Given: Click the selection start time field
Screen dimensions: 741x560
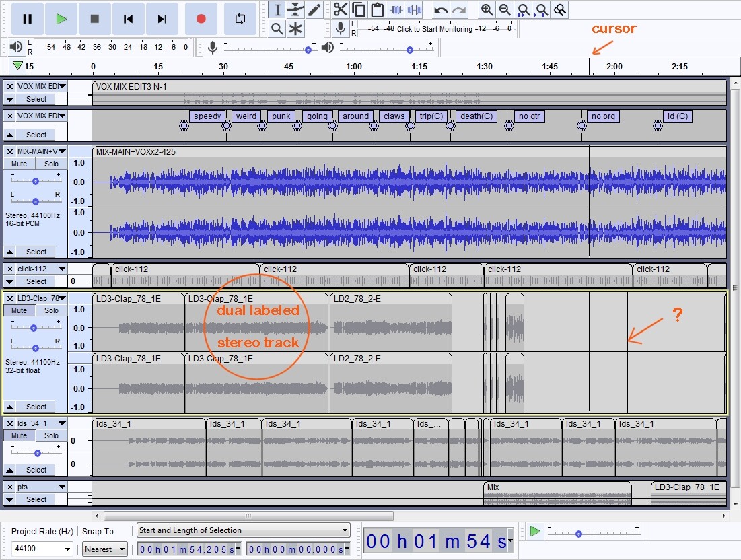Looking at the screenshot, I should pos(190,549).
